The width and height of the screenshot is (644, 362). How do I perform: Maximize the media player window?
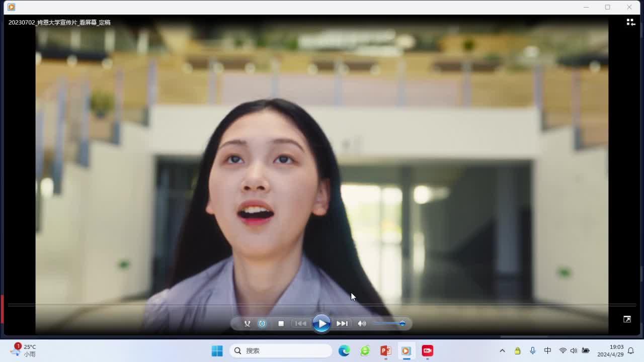(x=608, y=7)
